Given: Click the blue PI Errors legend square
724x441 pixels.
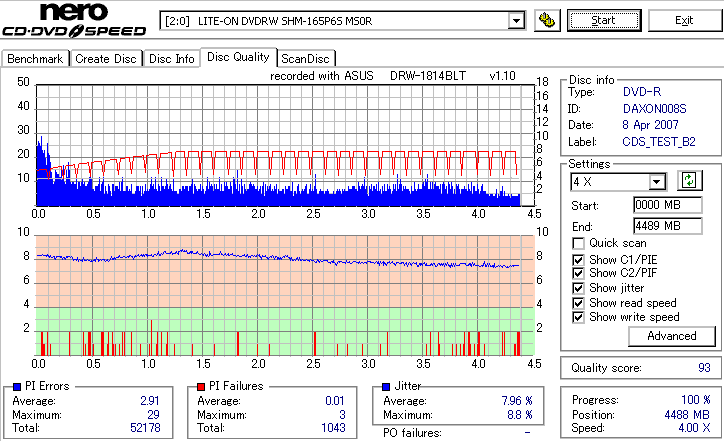Looking at the screenshot, I should [17, 387].
